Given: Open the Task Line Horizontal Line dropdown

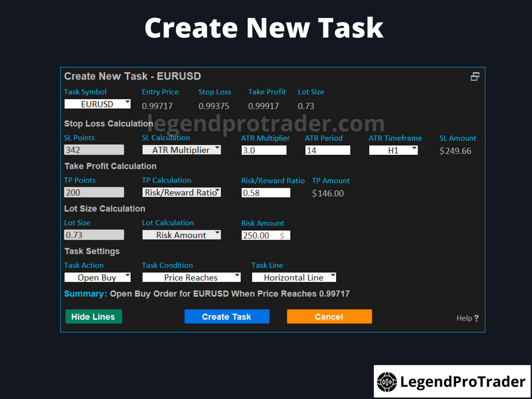Looking at the screenshot, I should click(x=294, y=278).
